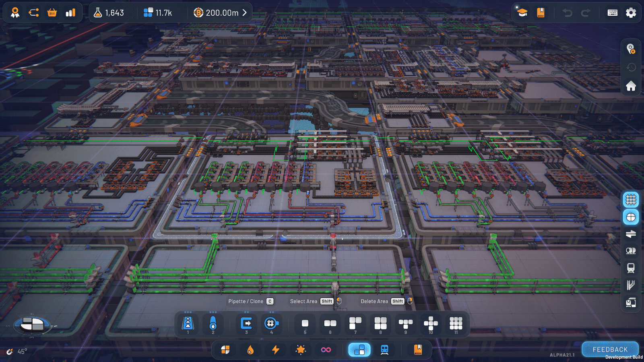
Task: Open the blueprint library book in top bar
Action: (x=541, y=12)
